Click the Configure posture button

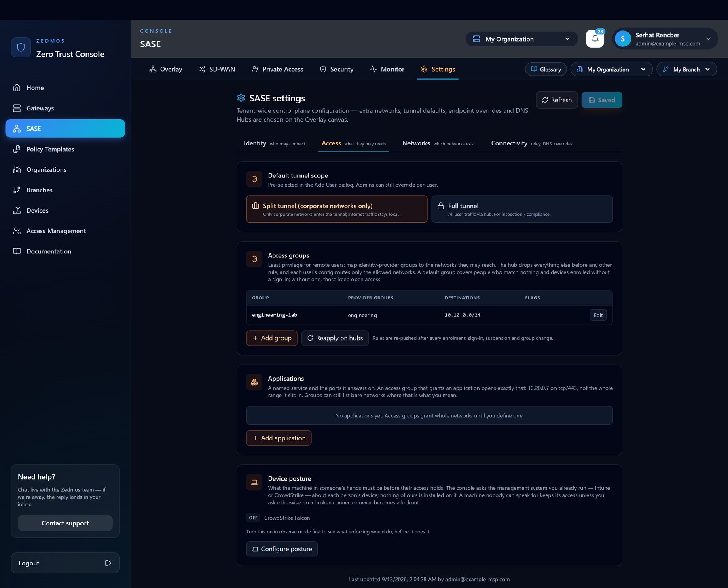282,549
